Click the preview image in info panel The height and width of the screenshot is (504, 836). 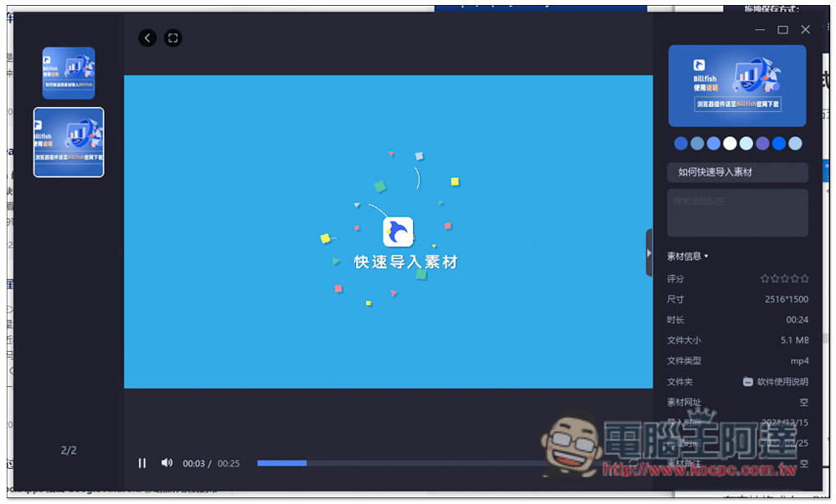(x=737, y=86)
